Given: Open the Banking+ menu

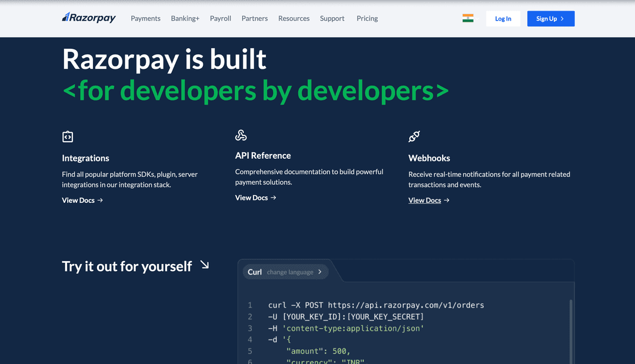Looking at the screenshot, I should click(x=185, y=19).
